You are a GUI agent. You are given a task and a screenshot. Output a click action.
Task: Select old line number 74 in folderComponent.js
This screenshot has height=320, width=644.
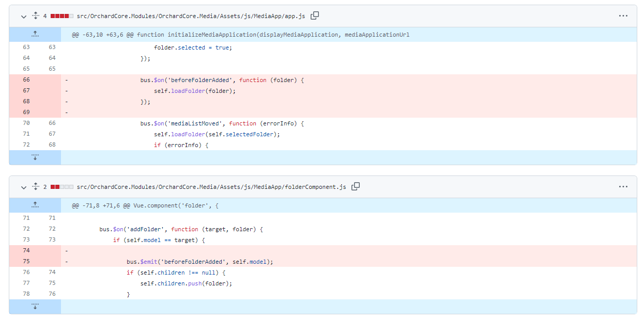[x=26, y=251]
